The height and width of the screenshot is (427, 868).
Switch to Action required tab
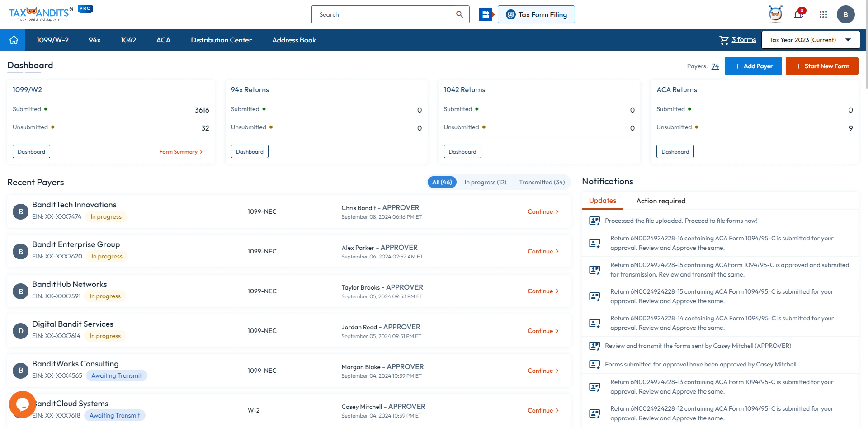(660, 201)
